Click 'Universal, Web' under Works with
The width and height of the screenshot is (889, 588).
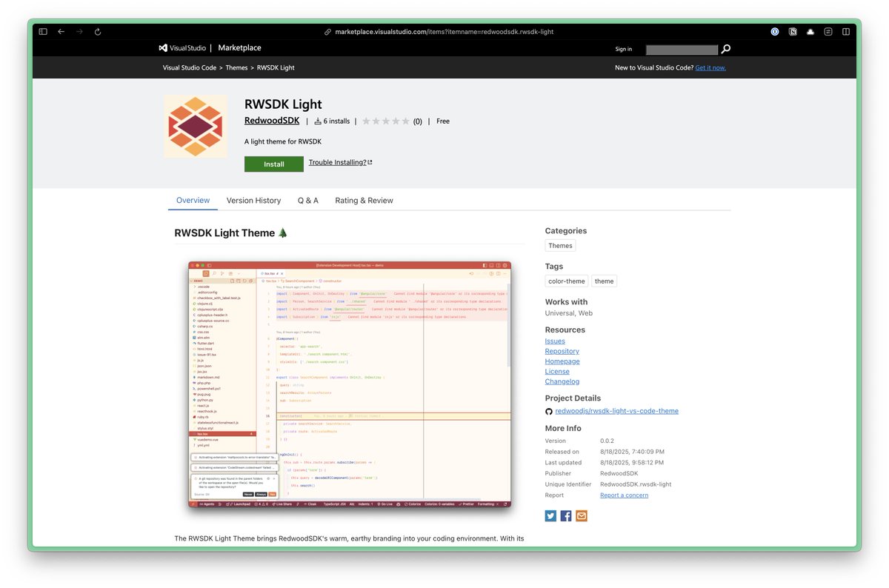click(x=569, y=313)
